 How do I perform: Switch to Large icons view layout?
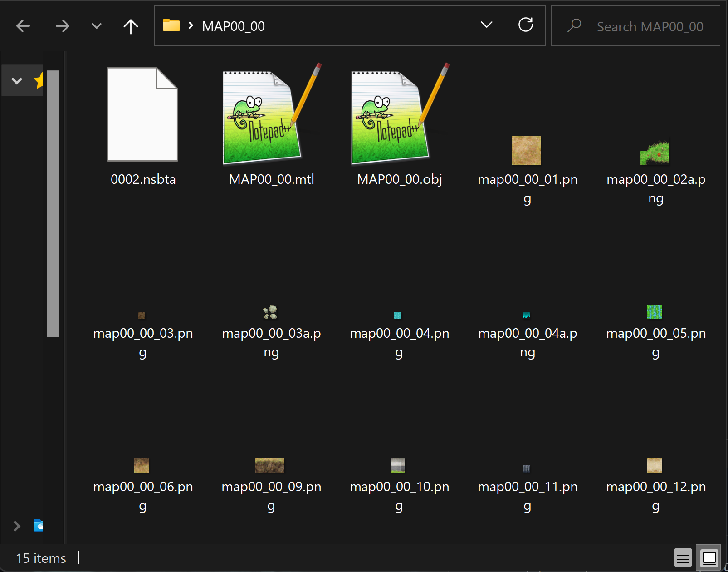pos(709,557)
